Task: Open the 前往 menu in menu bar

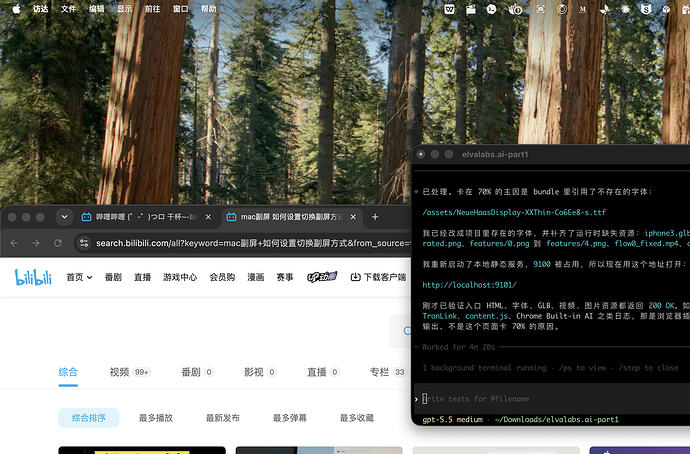Action: 153,9
